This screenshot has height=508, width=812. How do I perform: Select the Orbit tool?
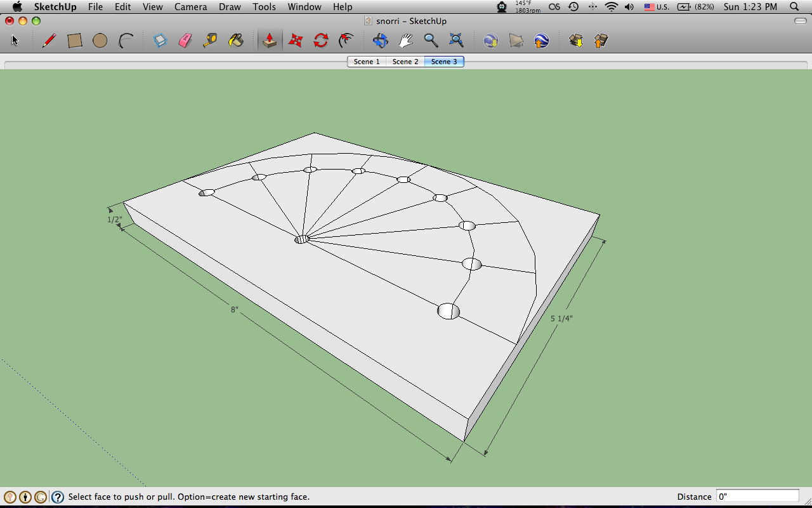click(x=380, y=41)
